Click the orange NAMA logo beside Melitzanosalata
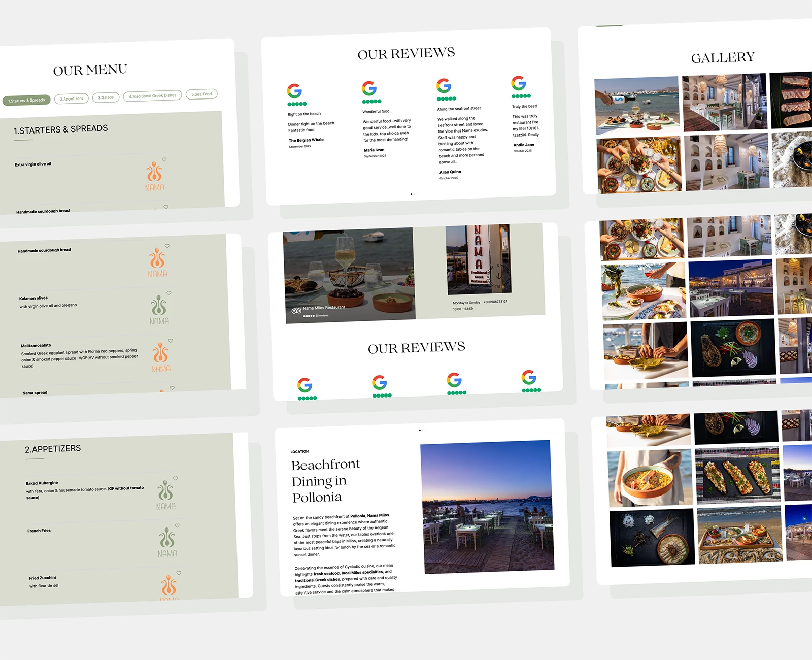 (160, 357)
